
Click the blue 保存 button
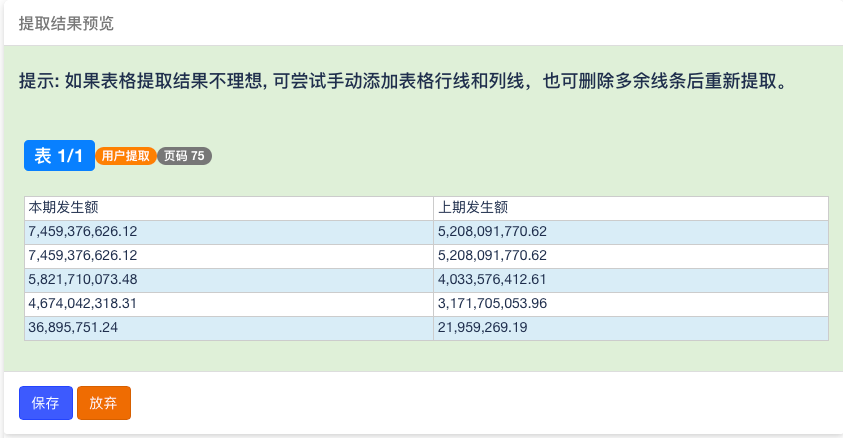pos(46,403)
